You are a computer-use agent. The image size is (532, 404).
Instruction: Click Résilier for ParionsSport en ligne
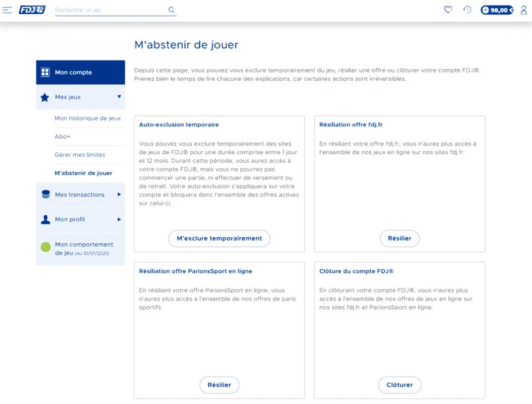click(x=219, y=385)
